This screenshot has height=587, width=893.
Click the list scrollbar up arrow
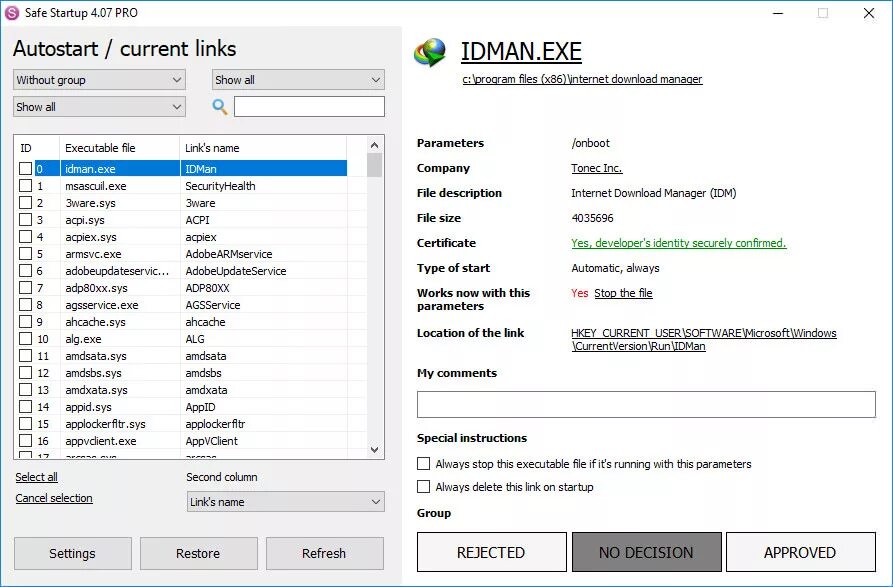(x=374, y=145)
